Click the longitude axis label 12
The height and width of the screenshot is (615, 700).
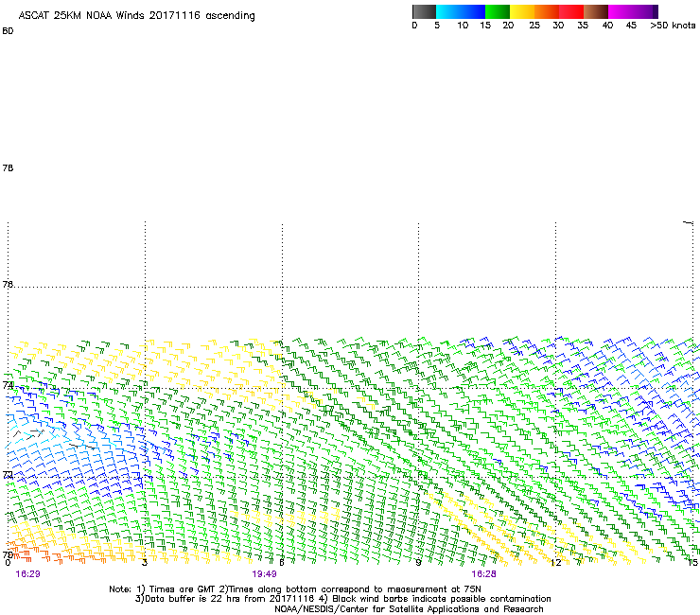click(x=556, y=563)
